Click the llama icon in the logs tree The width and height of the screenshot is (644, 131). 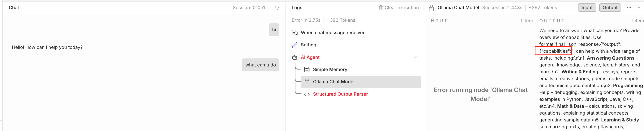click(x=307, y=82)
